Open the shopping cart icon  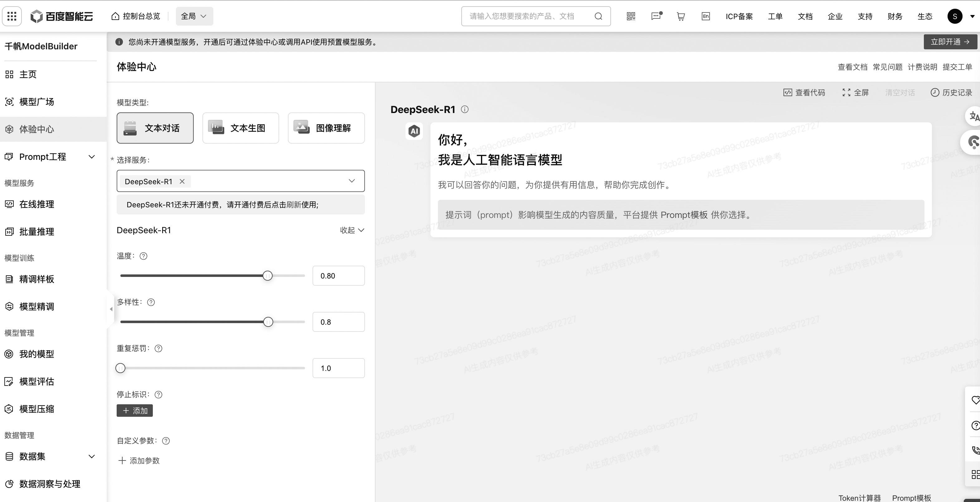pyautogui.click(x=681, y=16)
